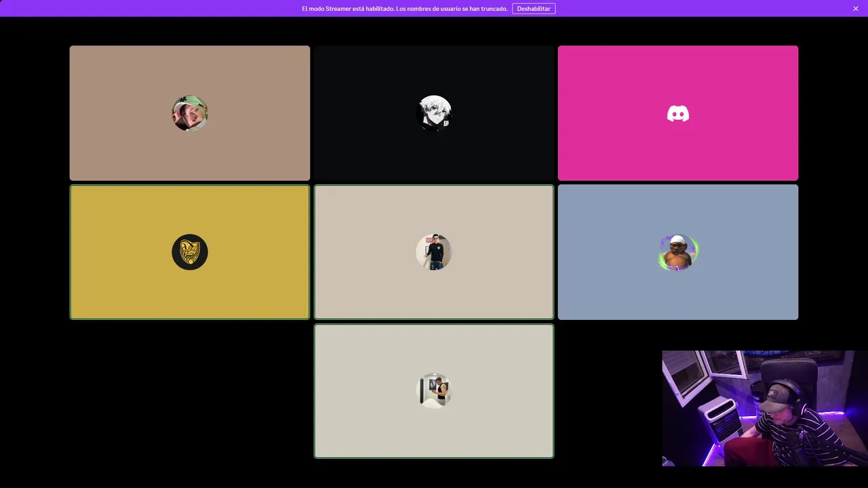Select gym mirror selfie avatar in bottom tile
Viewport: 868px width, 488px height.
[434, 390]
